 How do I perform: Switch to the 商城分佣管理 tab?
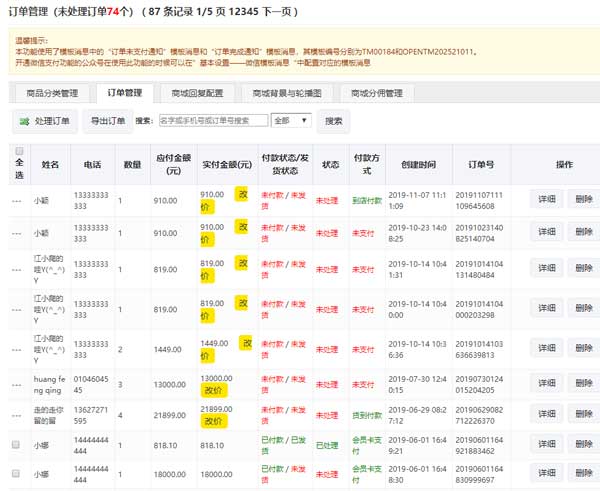tap(377, 93)
